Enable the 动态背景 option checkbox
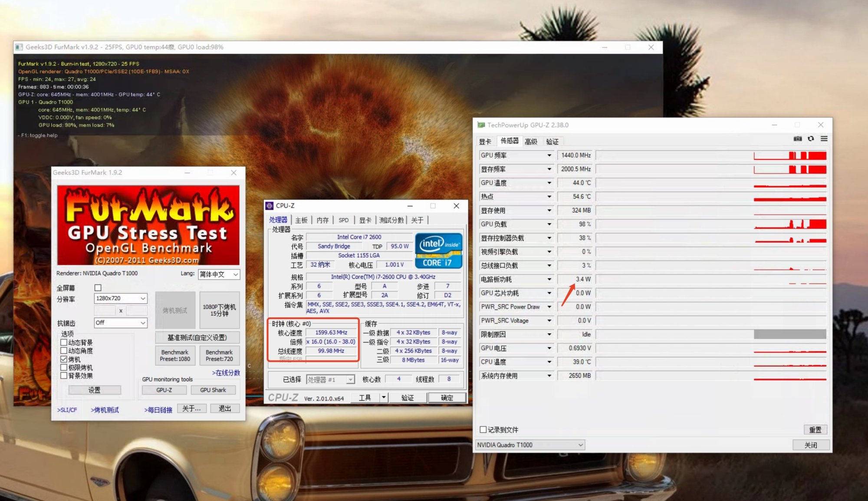Screen dimensions: 868x501 (64, 343)
